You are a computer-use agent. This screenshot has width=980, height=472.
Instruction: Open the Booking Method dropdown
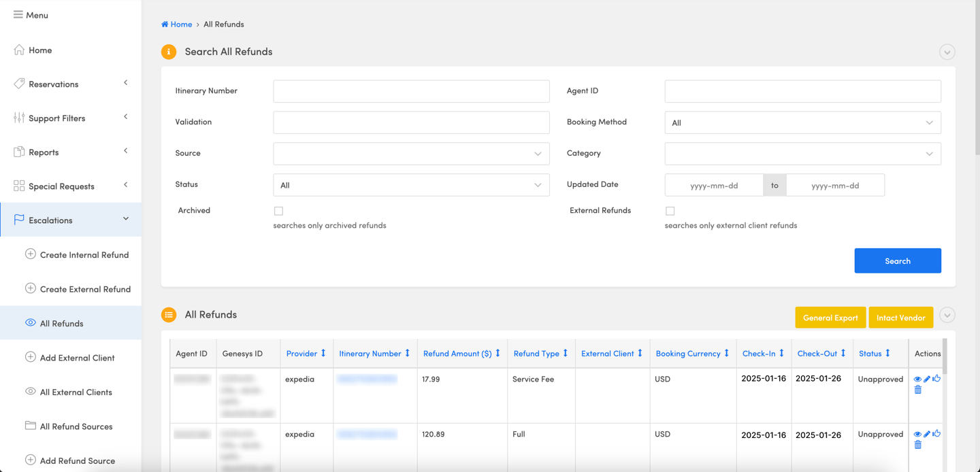coord(802,122)
